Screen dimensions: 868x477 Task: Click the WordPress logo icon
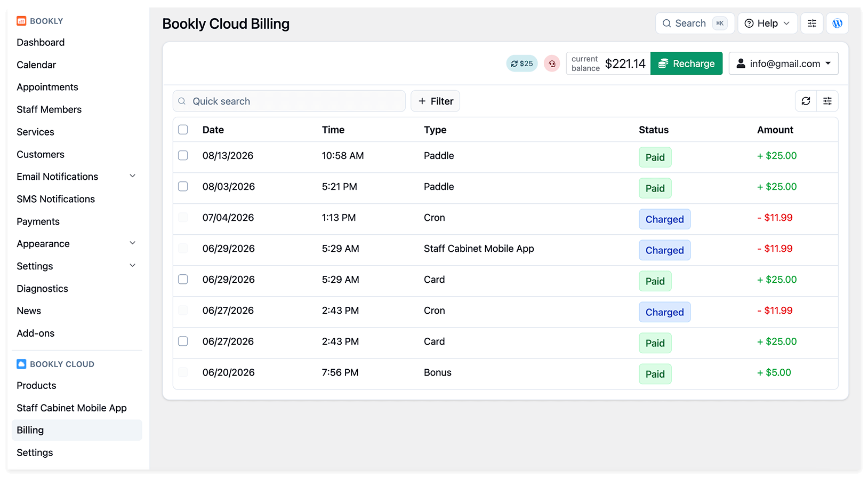tap(838, 23)
